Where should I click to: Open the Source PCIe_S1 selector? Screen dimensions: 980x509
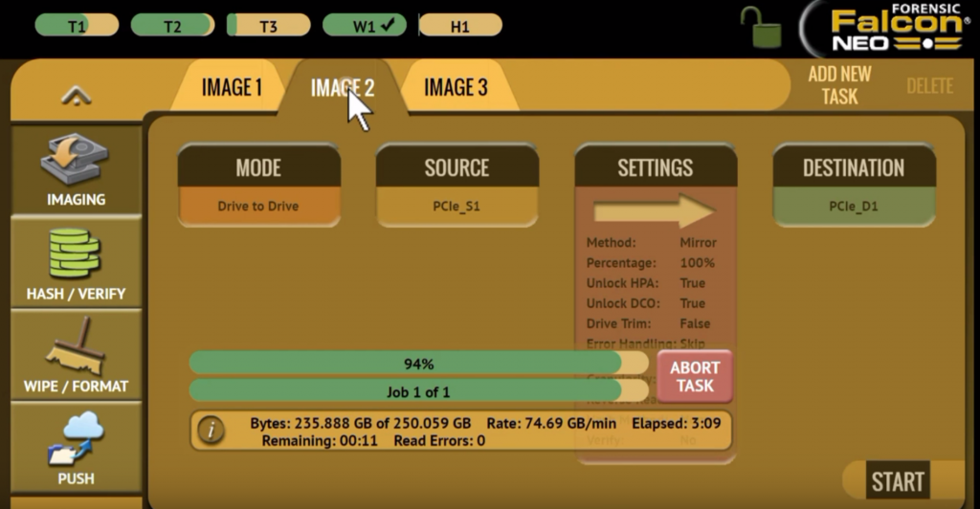click(457, 206)
